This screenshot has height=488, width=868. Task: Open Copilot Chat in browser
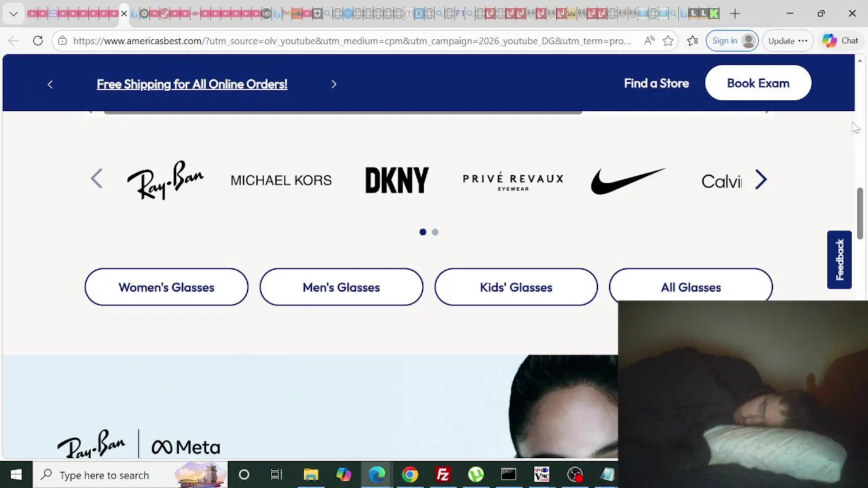[x=840, y=41]
